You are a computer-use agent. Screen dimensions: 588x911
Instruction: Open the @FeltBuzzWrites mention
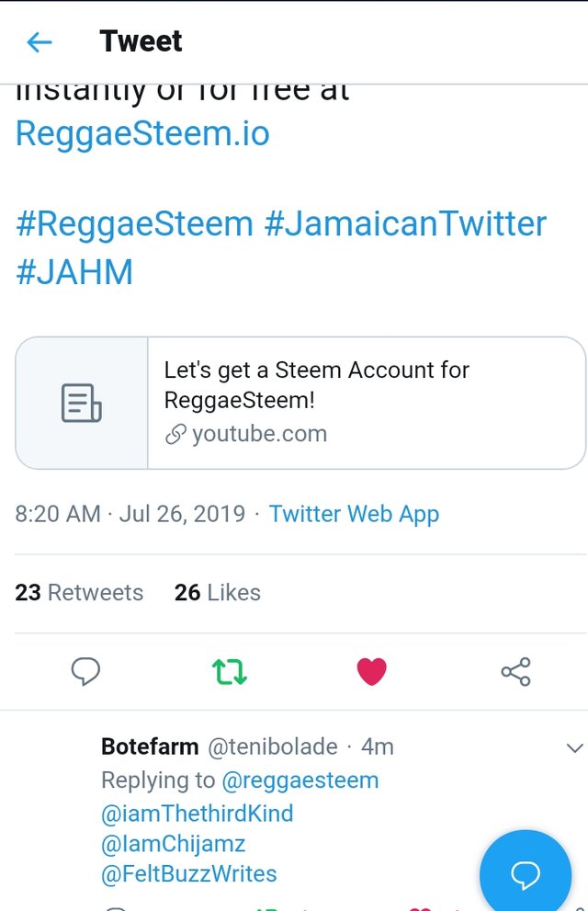pyautogui.click(x=189, y=874)
